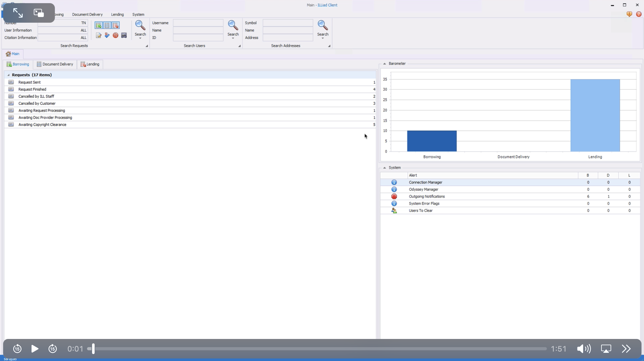Enable picture-in-picture mode
Screen dimensions: 644x361
38,13
